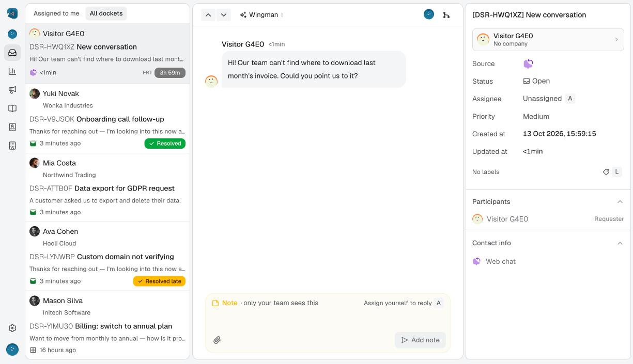Click the label tag icon beside No labels

pos(606,172)
